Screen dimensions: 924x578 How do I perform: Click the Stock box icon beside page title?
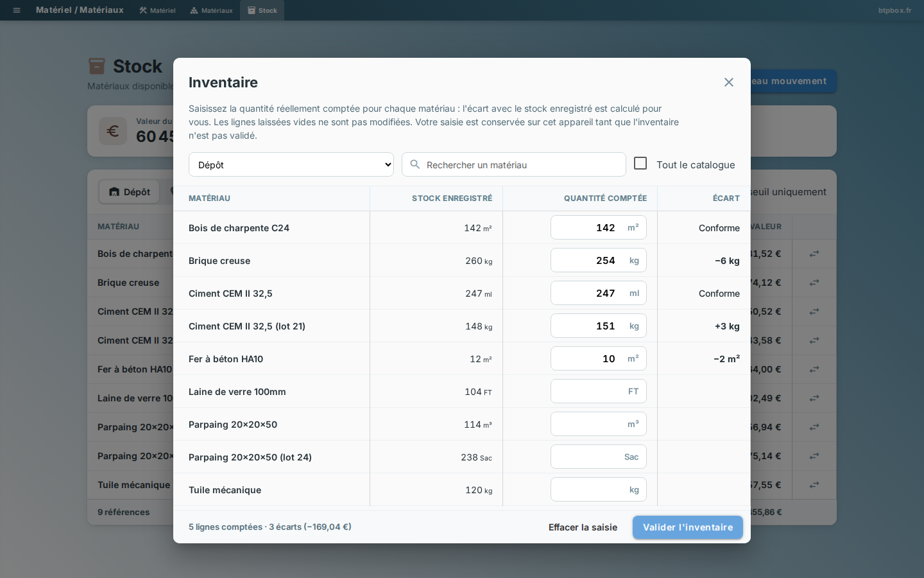(x=96, y=66)
